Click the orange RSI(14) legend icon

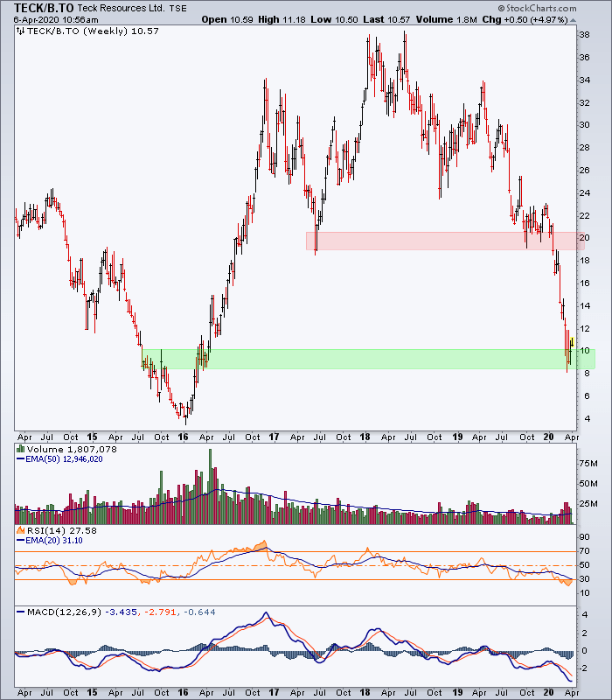click(x=20, y=530)
